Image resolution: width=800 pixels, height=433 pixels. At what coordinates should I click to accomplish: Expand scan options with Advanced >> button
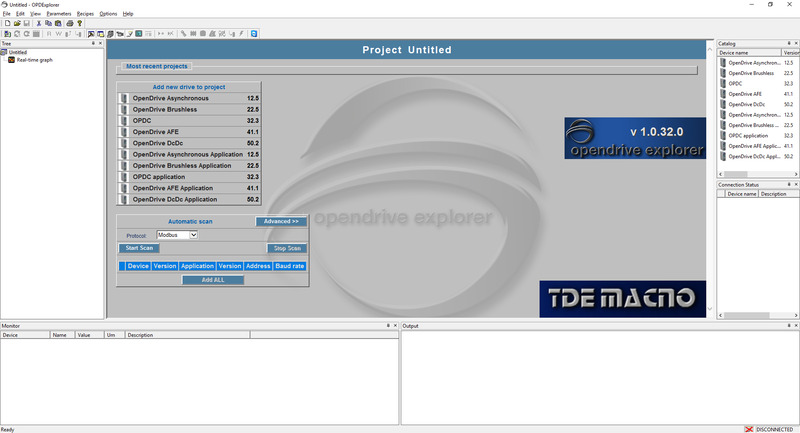[x=281, y=221]
